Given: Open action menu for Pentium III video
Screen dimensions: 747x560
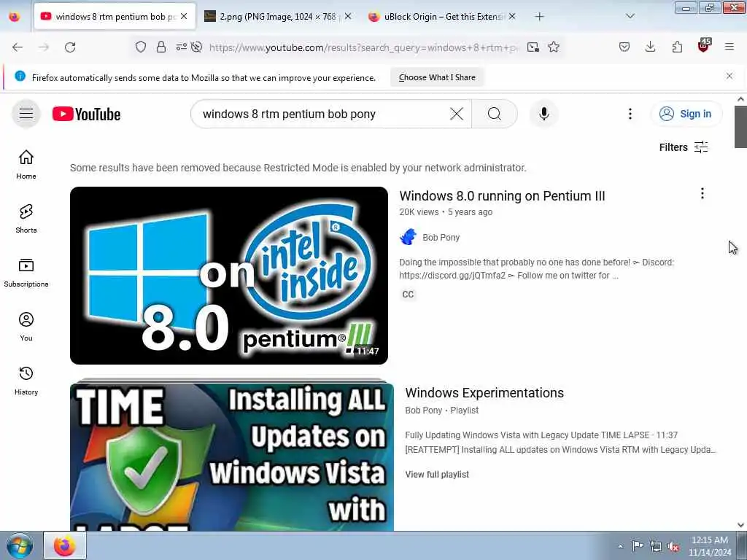Looking at the screenshot, I should click(x=703, y=193).
